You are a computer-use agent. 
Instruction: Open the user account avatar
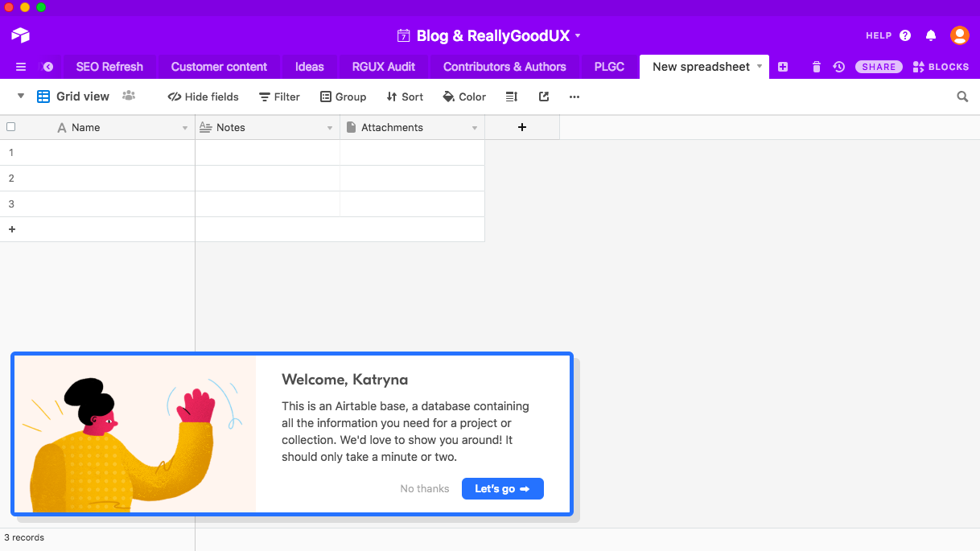959,35
